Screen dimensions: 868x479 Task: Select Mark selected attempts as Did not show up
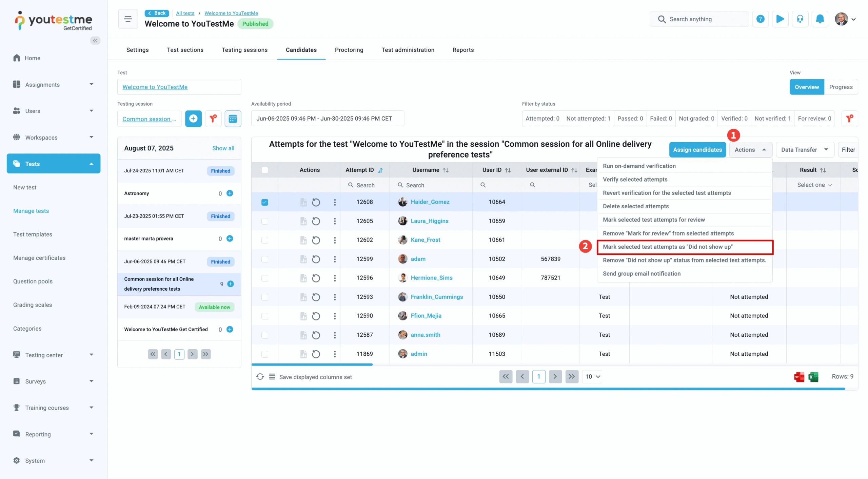(x=685, y=247)
